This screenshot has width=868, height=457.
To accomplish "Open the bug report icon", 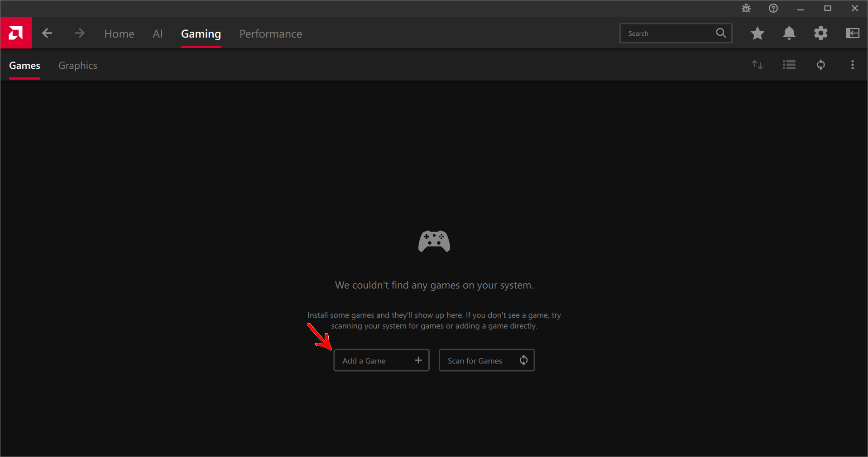I will click(x=746, y=8).
